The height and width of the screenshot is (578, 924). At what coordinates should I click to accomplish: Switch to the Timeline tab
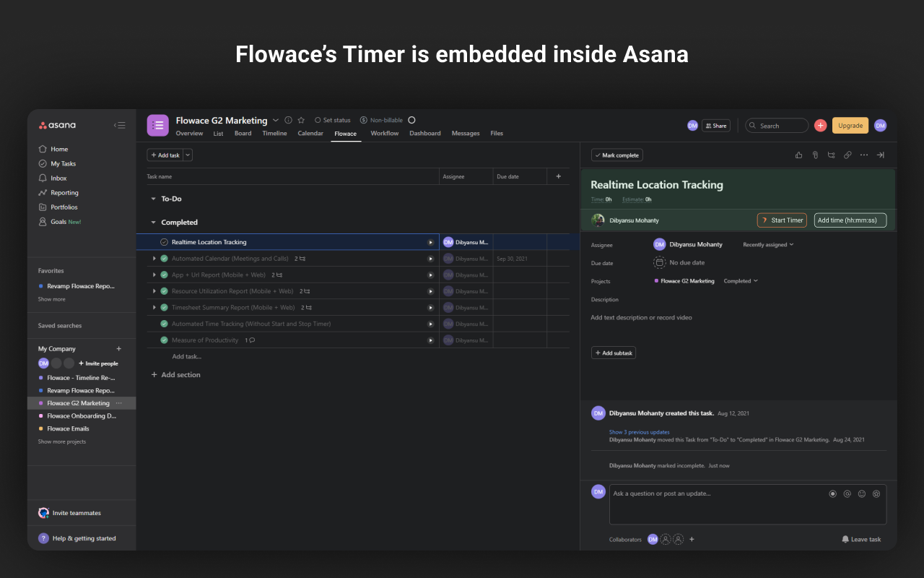pos(274,133)
